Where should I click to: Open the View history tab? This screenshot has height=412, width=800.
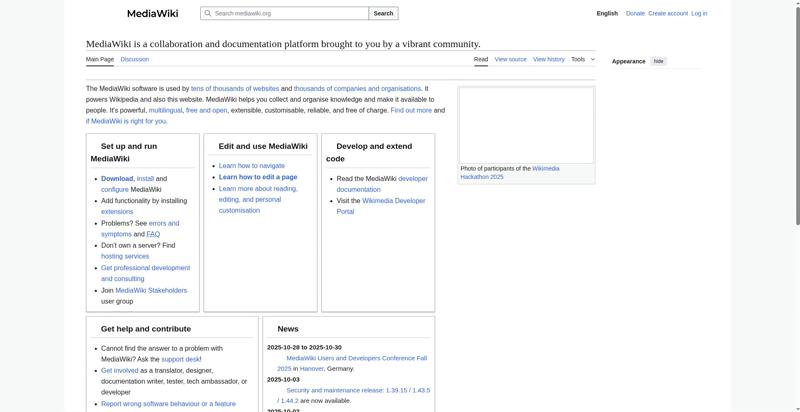(x=548, y=59)
